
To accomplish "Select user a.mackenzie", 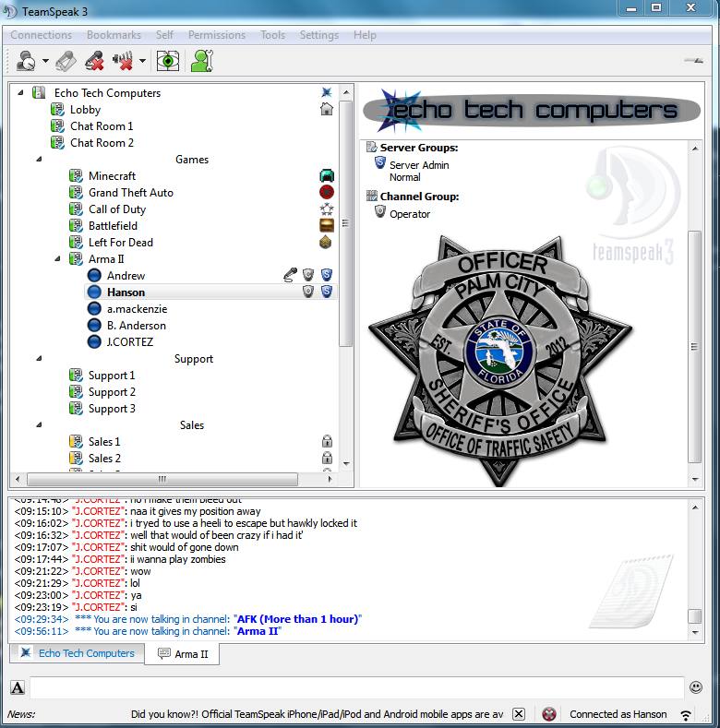I will point(137,309).
